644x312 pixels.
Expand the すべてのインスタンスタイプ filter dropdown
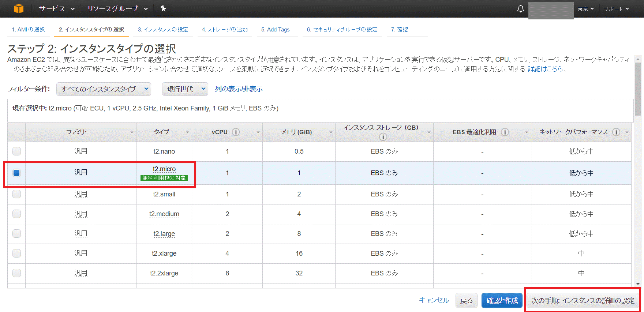pyautogui.click(x=104, y=89)
